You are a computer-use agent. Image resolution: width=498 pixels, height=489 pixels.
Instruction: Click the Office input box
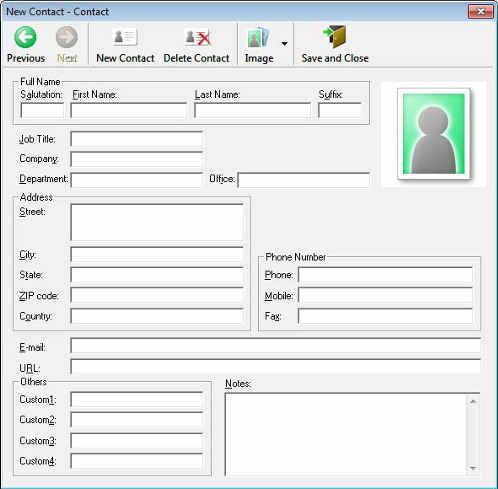tap(304, 180)
